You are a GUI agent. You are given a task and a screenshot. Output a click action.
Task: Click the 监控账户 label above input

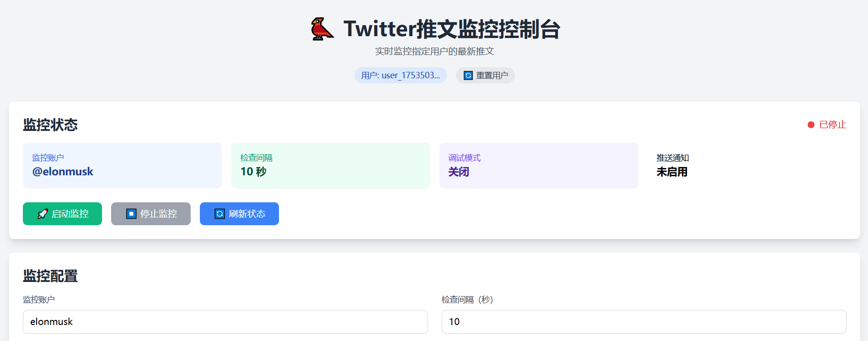pyautogui.click(x=39, y=300)
